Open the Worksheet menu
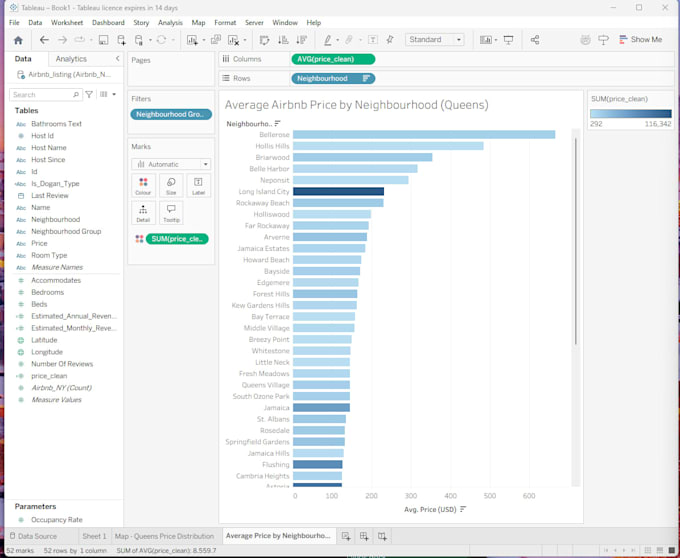The image size is (680, 558). 67,23
